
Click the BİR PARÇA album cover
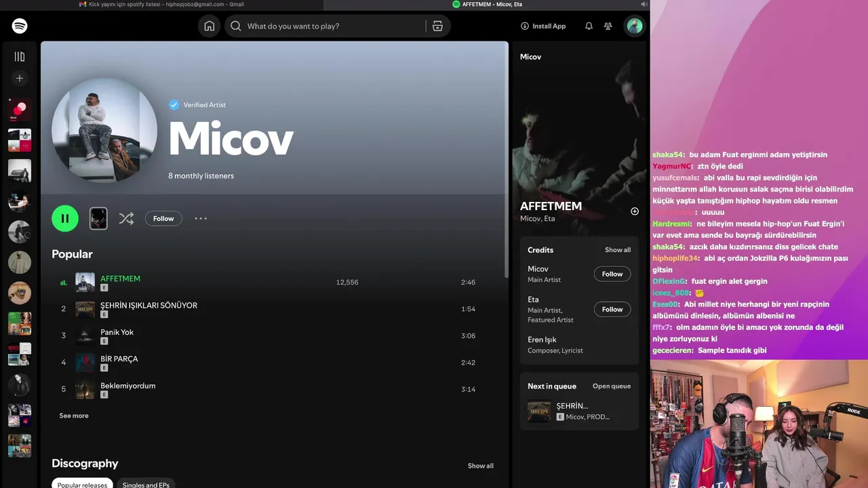(85, 363)
